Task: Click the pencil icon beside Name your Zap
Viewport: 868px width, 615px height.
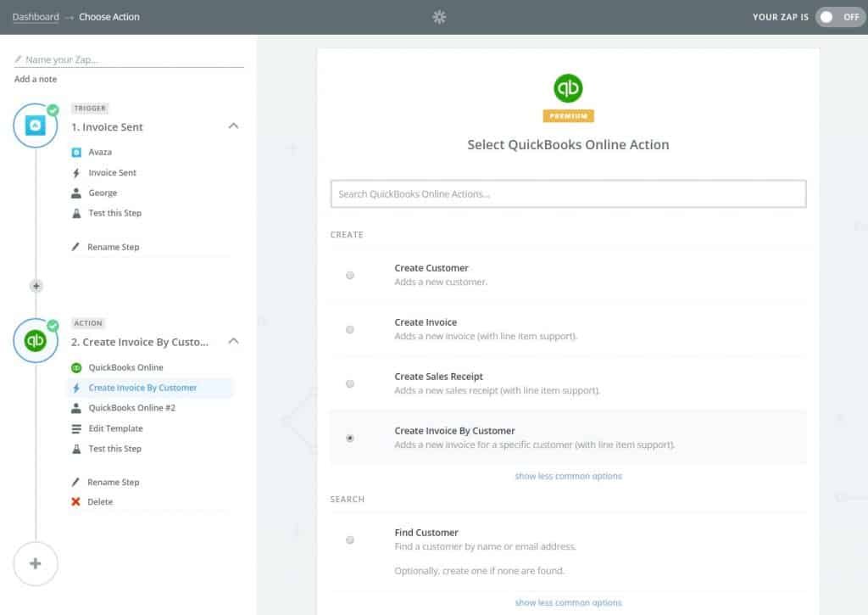Action: click(19, 58)
